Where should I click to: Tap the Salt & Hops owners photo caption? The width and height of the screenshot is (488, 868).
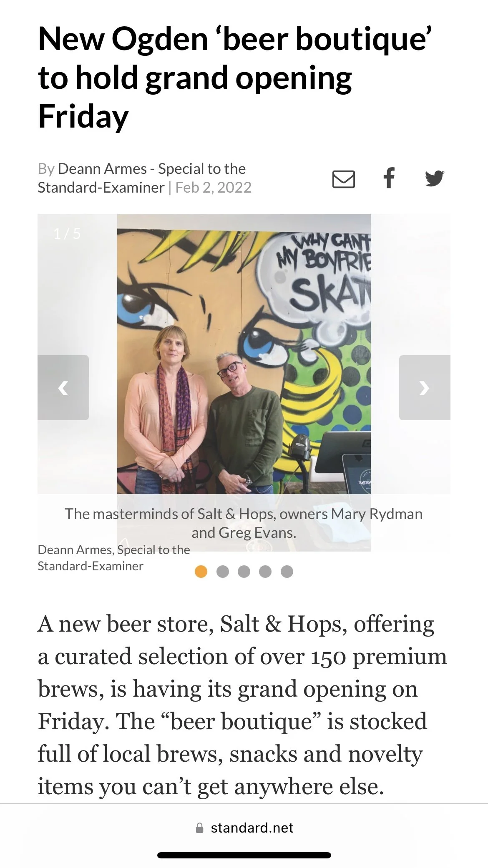pyautogui.click(x=244, y=523)
